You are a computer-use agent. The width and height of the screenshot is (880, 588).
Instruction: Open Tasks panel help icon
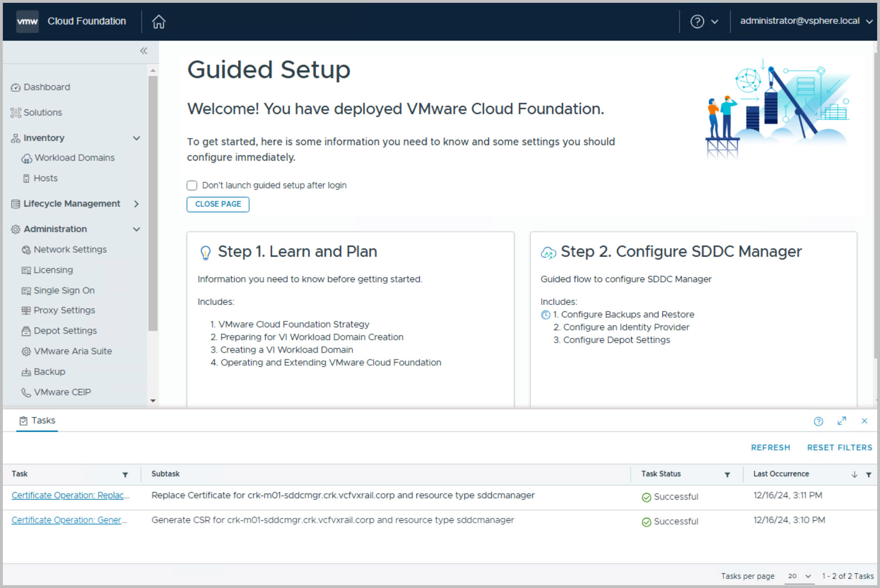tap(818, 421)
